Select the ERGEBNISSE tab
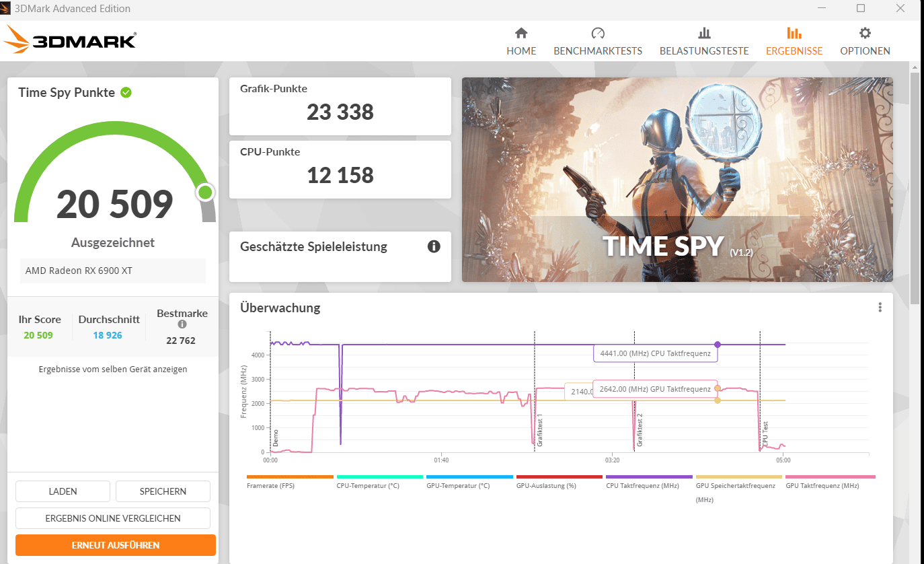The width and height of the screenshot is (924, 564). [x=794, y=42]
